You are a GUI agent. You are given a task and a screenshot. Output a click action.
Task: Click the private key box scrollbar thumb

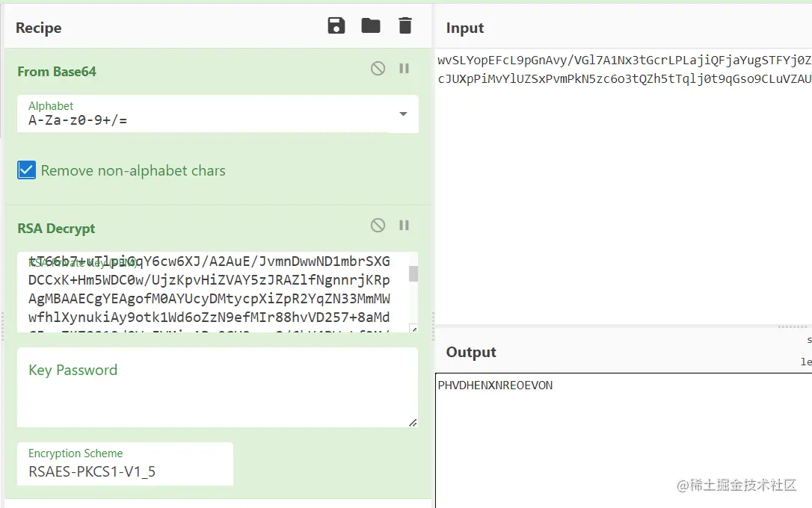point(413,273)
